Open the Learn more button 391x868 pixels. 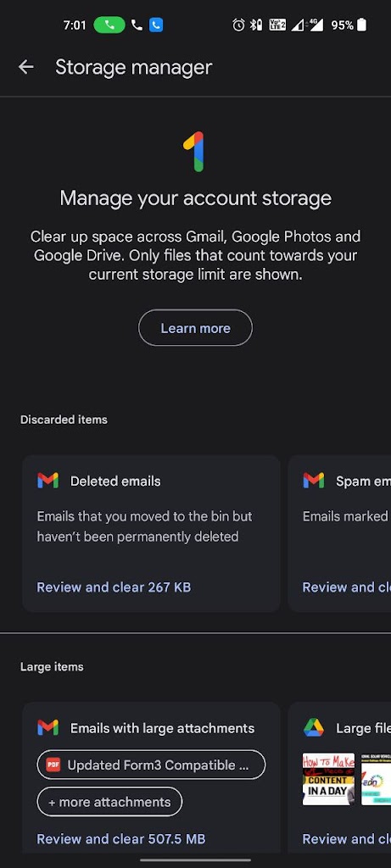(x=195, y=328)
